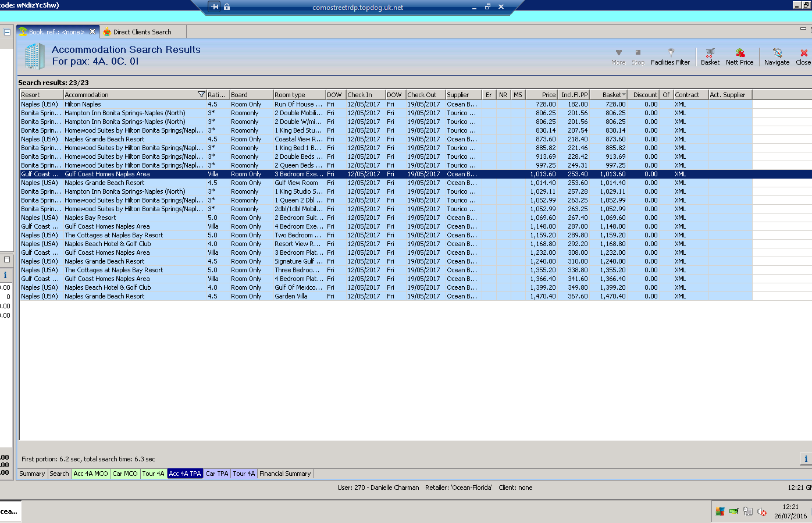The image size is (812, 523).
Task: Click the network connection tray icon
Action: click(748, 511)
